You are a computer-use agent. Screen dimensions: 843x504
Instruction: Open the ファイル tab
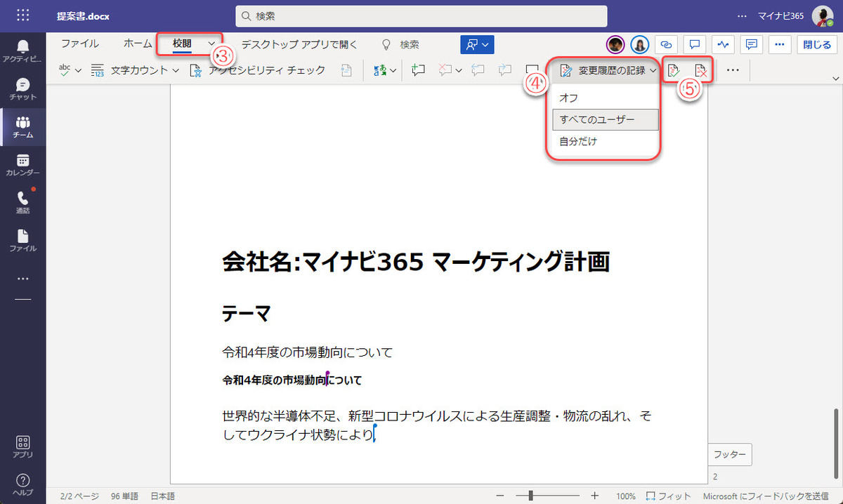click(79, 44)
